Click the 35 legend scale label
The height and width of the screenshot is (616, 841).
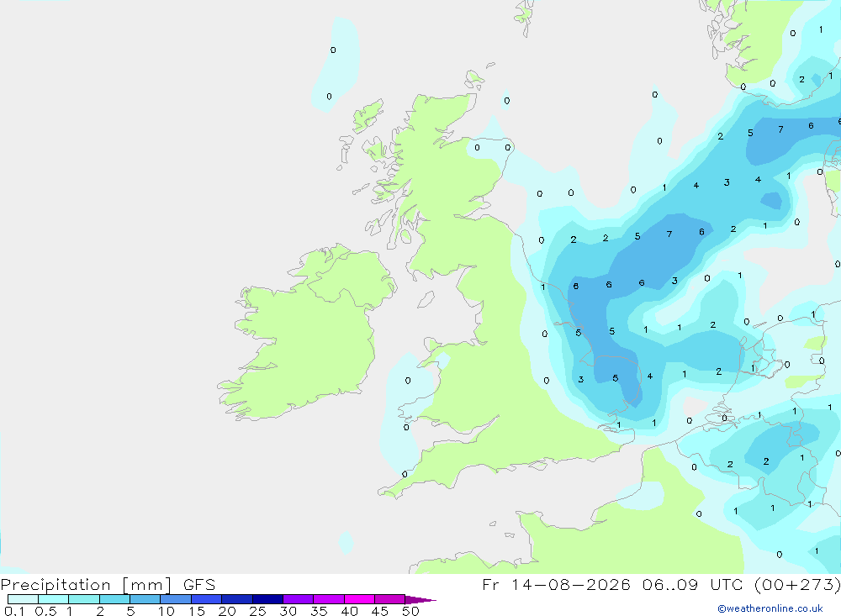tap(319, 611)
